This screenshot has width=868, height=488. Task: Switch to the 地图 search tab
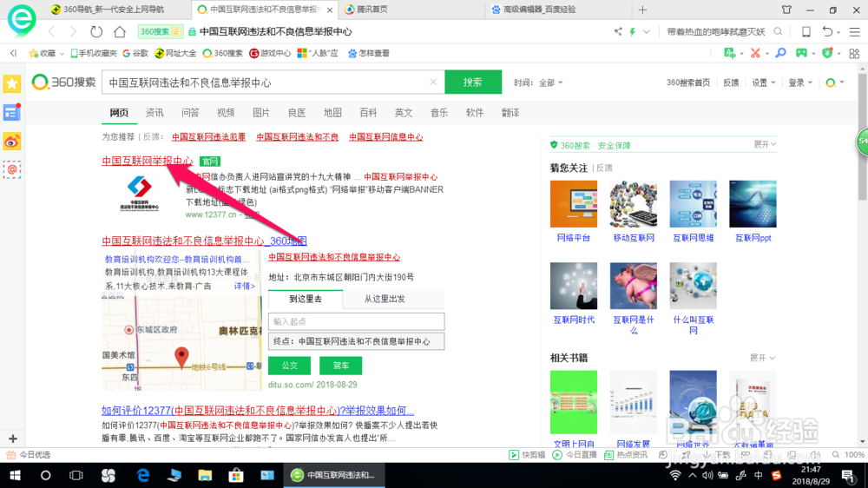332,112
